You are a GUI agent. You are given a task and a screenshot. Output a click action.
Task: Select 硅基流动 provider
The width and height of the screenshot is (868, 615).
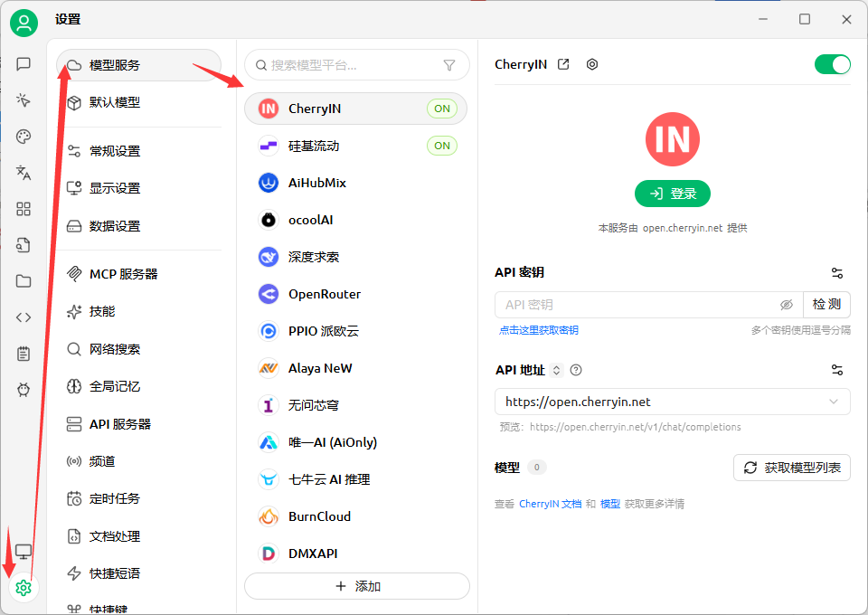pos(356,146)
